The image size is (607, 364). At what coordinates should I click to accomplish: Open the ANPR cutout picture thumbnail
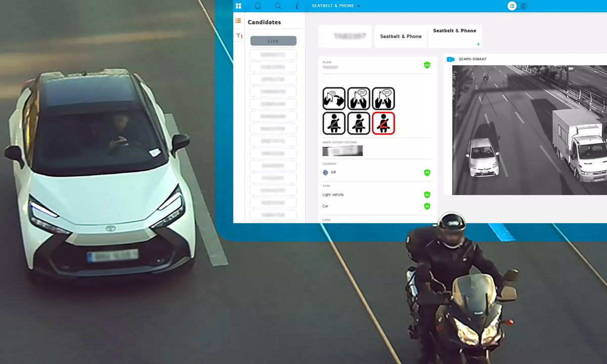tap(342, 151)
